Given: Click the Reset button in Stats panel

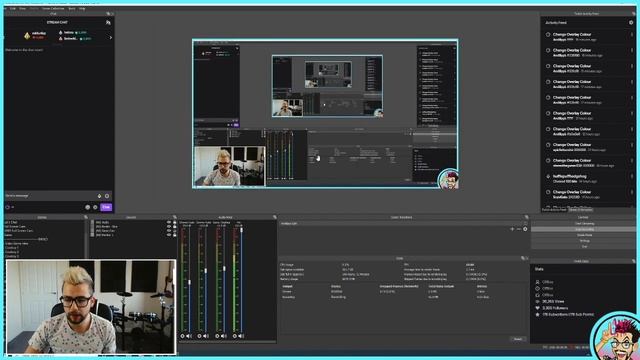Looking at the screenshot, I should (x=518, y=339).
